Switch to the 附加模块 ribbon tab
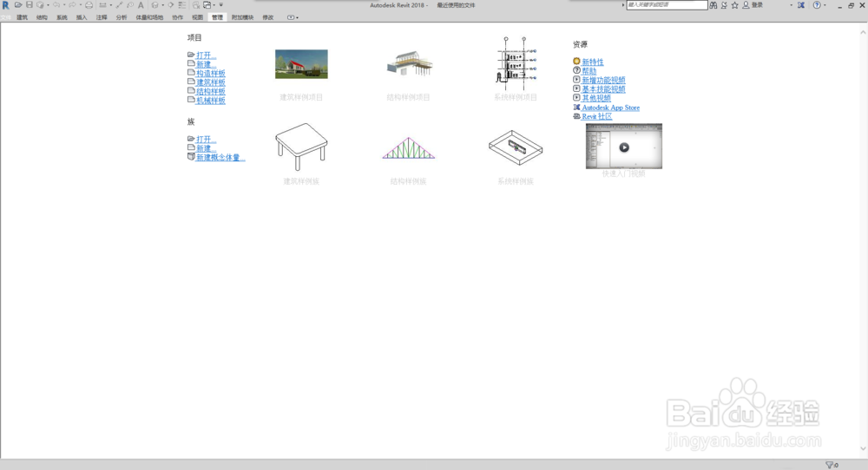The height and width of the screenshot is (470, 868). (x=242, y=17)
